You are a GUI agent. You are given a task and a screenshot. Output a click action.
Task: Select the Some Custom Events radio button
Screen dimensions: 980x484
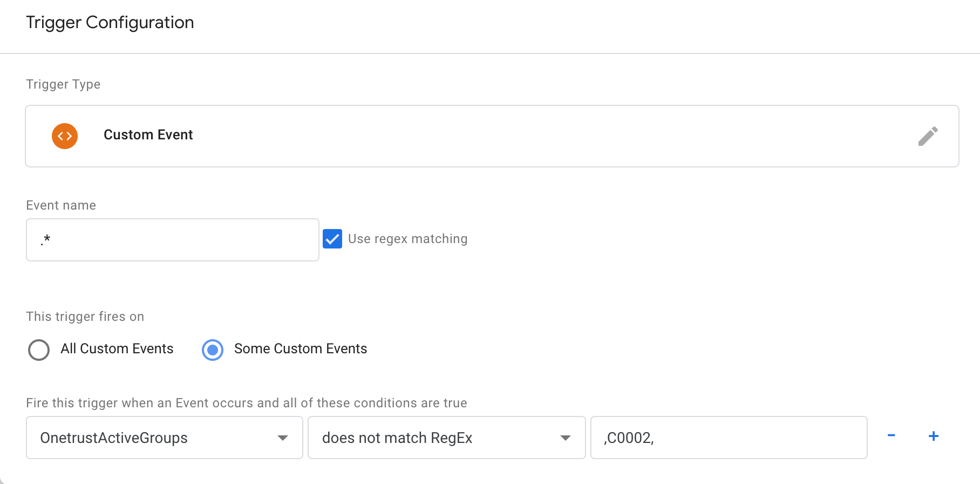pyautogui.click(x=213, y=349)
